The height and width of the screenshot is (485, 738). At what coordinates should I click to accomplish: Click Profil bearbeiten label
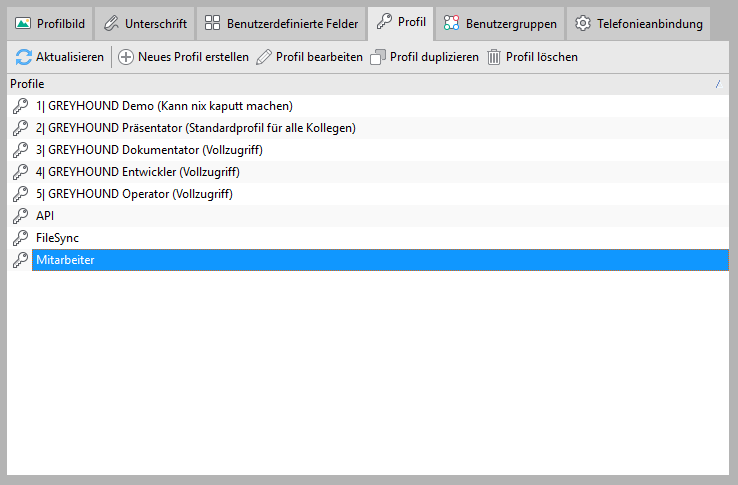click(x=319, y=57)
